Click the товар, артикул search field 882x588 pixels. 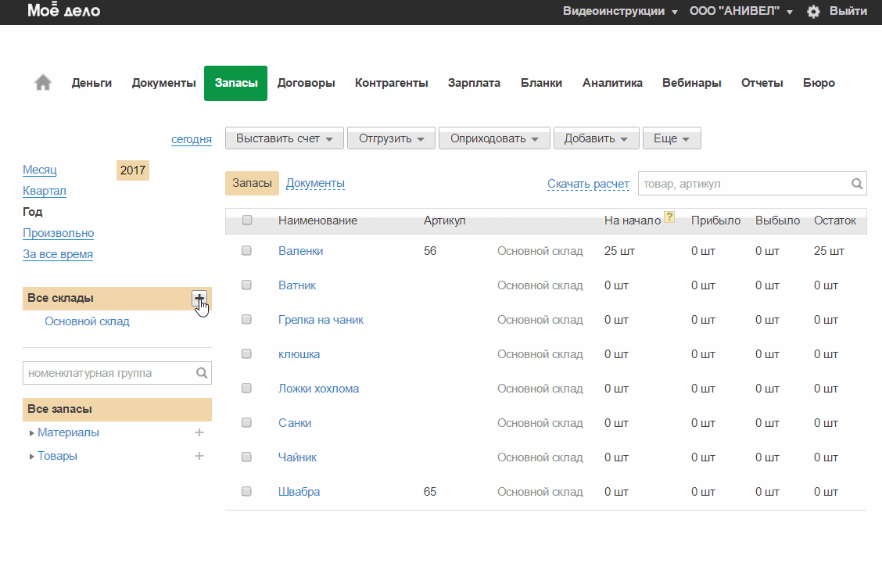(743, 184)
